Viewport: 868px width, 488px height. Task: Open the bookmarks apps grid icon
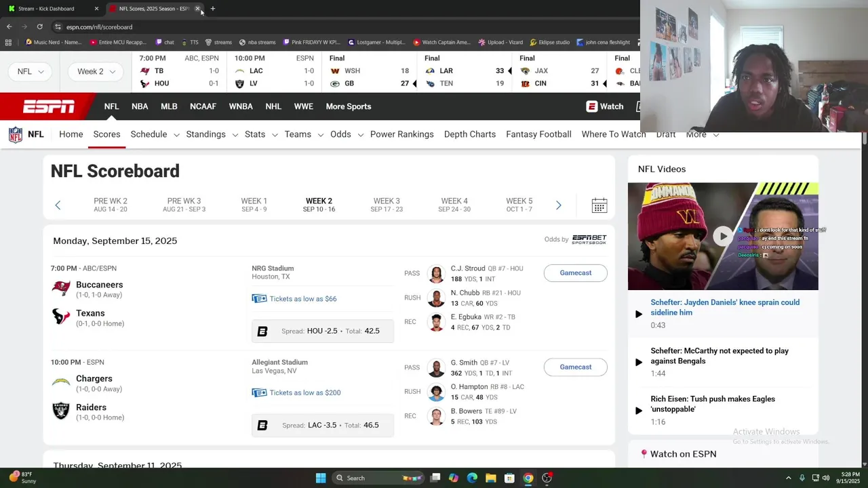click(8, 42)
